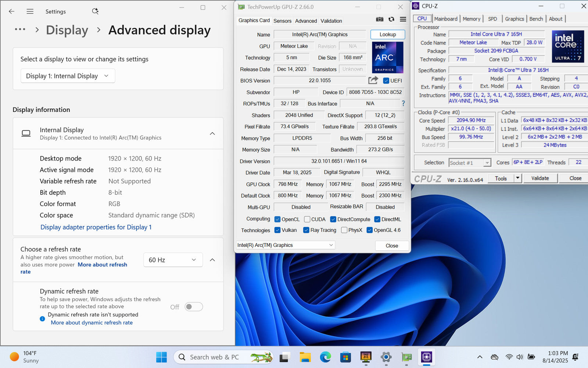Toggle the CUDA checkbox
This screenshot has width=588, height=368.
[307, 219]
